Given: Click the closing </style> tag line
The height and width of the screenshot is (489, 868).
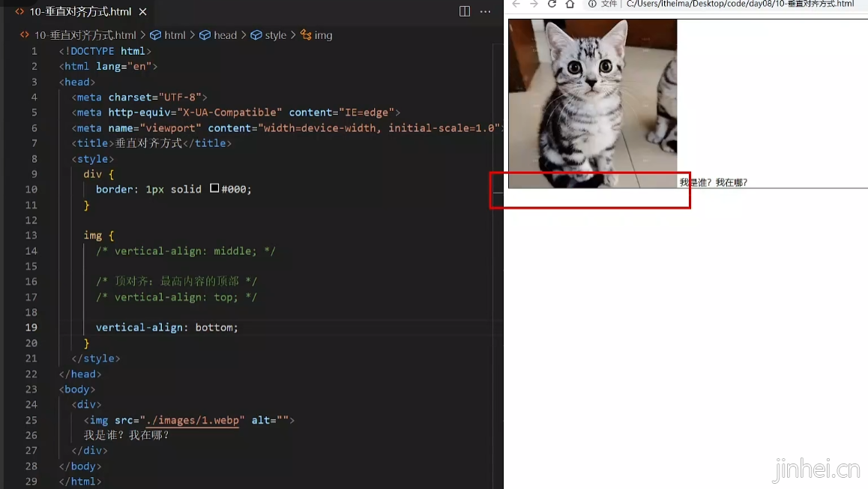Looking at the screenshot, I should 96,358.
